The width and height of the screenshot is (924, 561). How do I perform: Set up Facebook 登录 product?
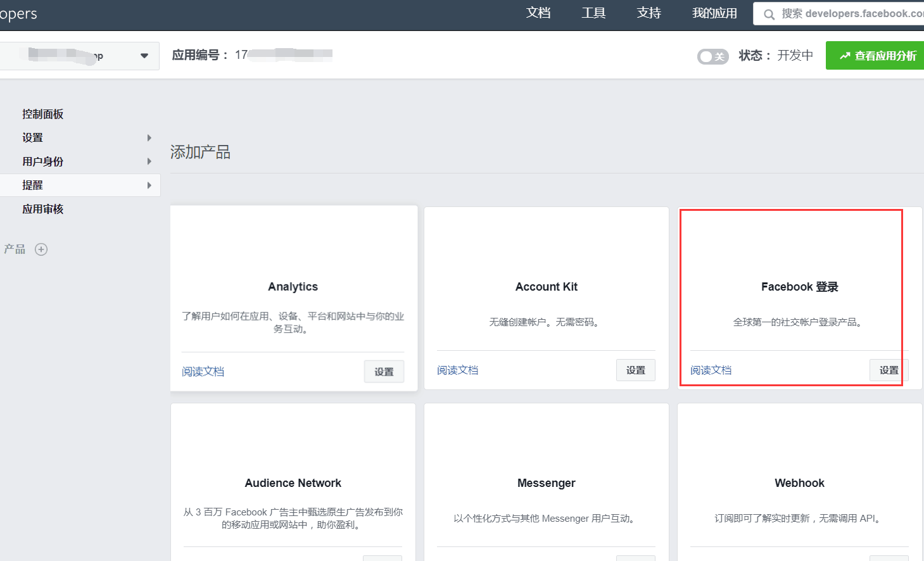[x=888, y=370]
